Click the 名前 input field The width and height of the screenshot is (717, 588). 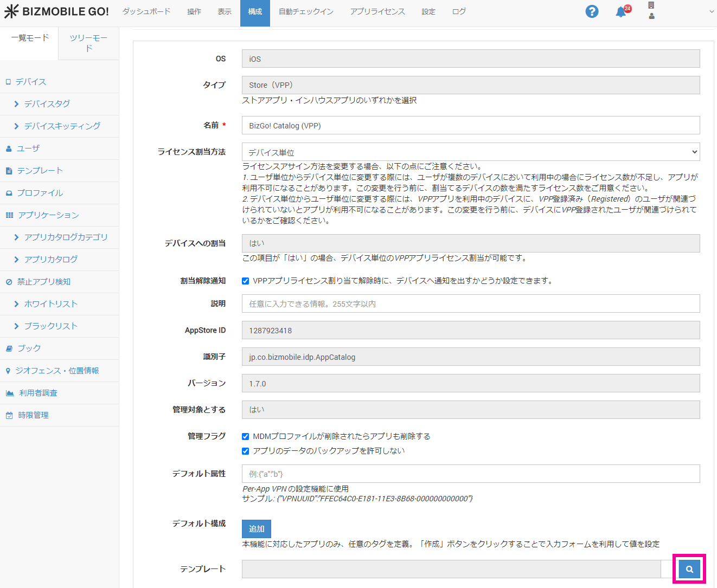[470, 126]
